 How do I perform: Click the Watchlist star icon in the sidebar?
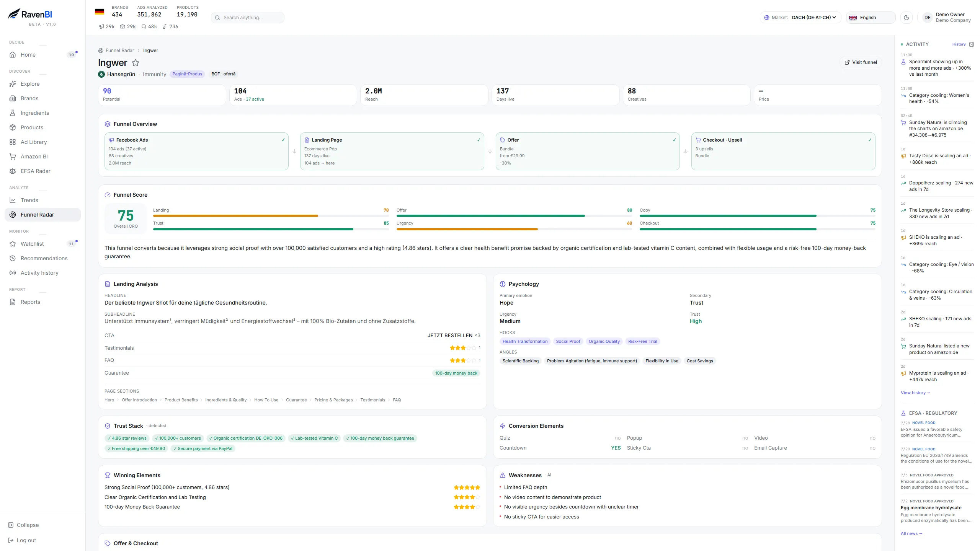coord(13,244)
